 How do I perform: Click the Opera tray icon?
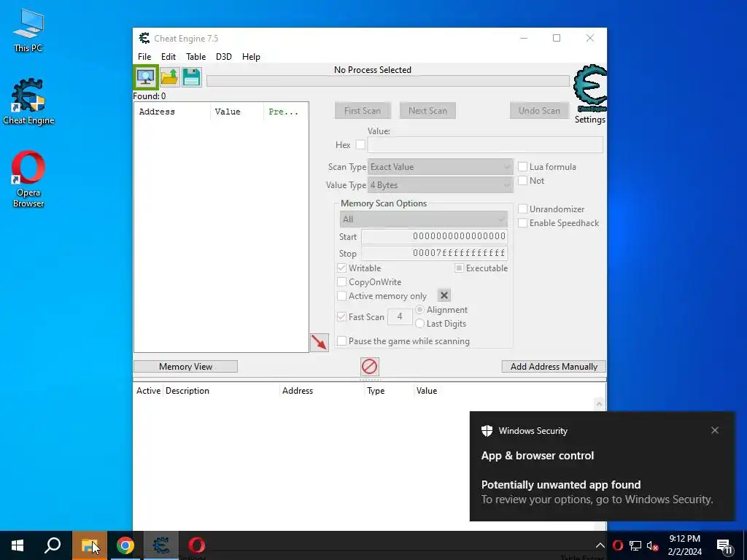(x=618, y=545)
